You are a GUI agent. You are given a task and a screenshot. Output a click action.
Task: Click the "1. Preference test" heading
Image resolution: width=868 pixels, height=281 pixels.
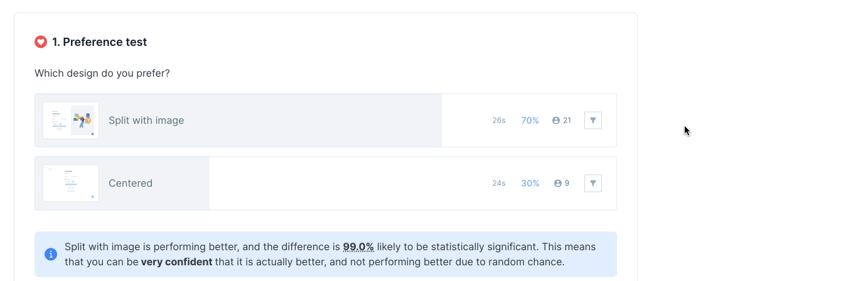click(x=99, y=42)
